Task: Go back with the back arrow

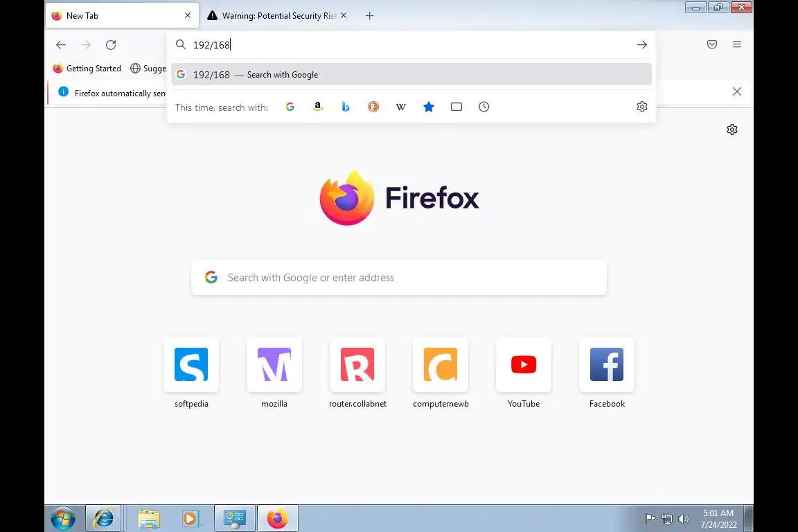Action: 61,45
